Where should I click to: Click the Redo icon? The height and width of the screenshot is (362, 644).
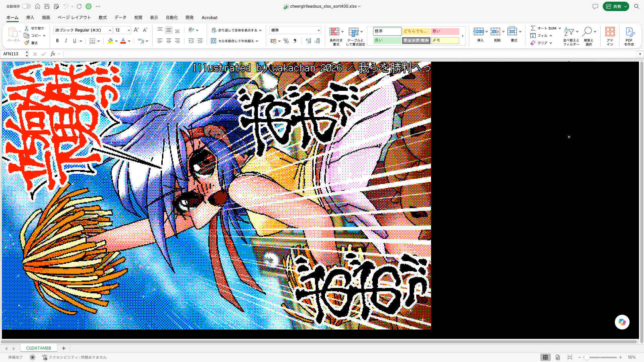point(79,6)
